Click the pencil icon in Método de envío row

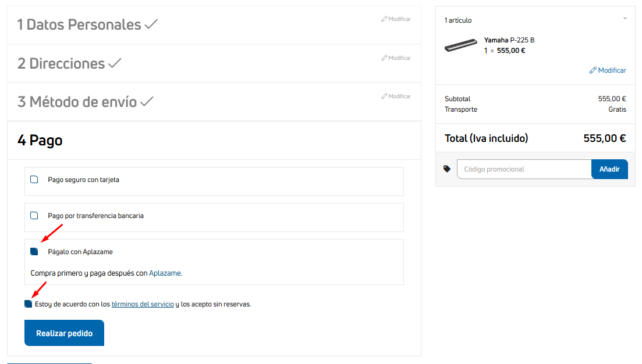coord(384,97)
